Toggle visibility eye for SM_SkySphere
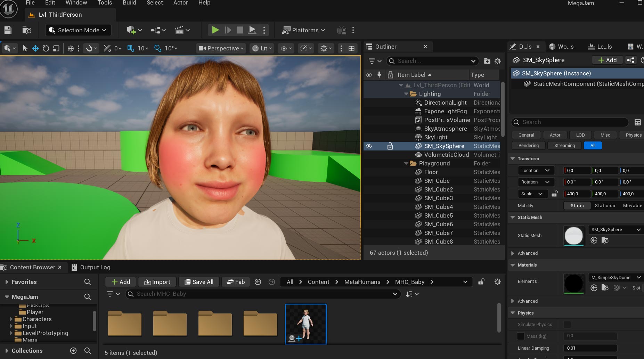The image size is (644, 359). point(369,146)
